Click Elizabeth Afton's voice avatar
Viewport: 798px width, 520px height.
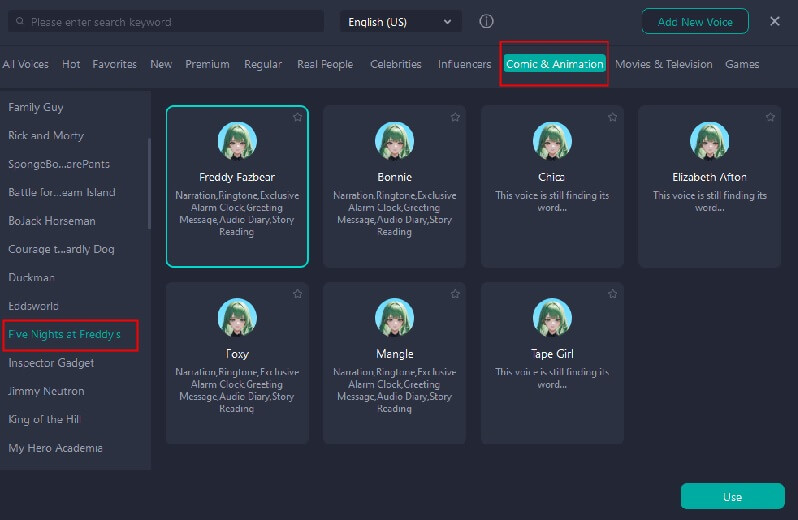coord(709,141)
